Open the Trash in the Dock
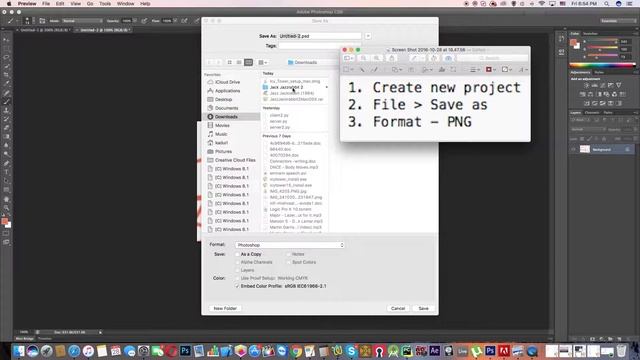 point(621,351)
